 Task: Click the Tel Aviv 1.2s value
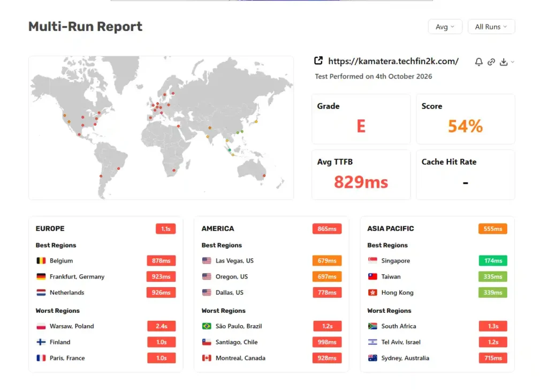pos(493,342)
